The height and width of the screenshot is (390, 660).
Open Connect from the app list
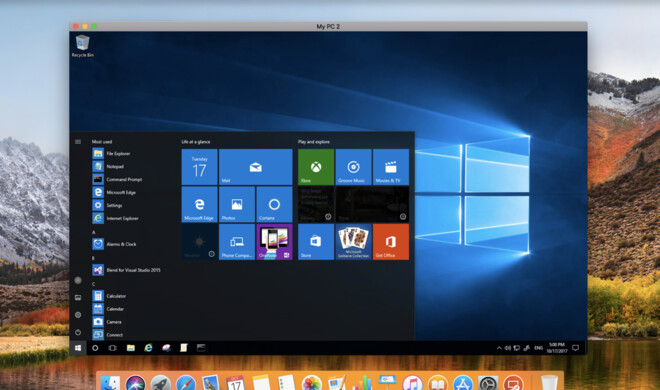[x=108, y=335]
